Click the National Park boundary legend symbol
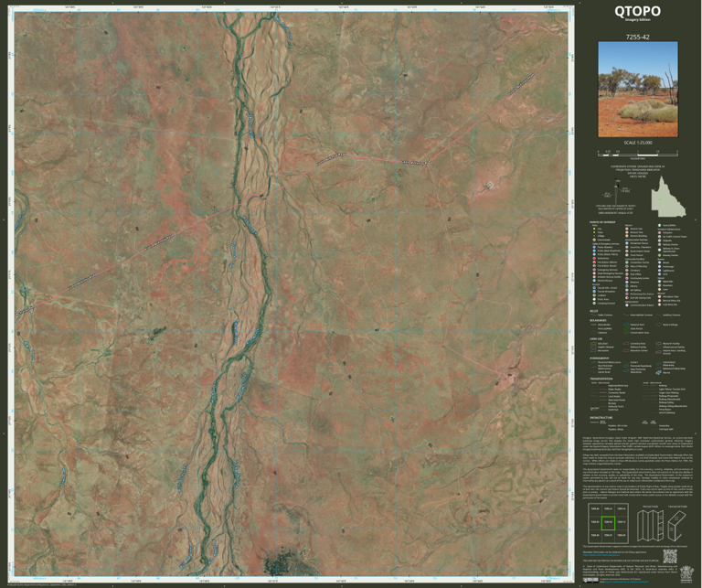This screenshot has width=702, height=588. point(626,325)
